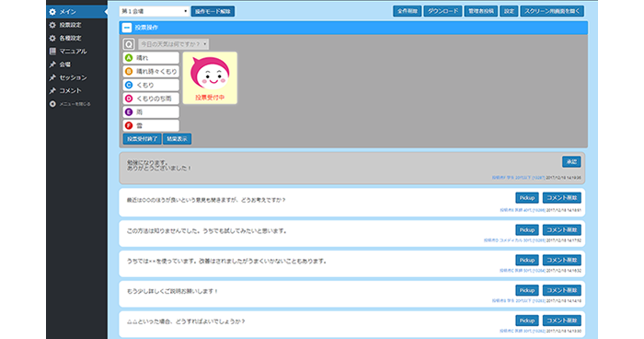The width and height of the screenshot is (644, 339).
Task: Click the 結果表示 button
Action: point(177,139)
